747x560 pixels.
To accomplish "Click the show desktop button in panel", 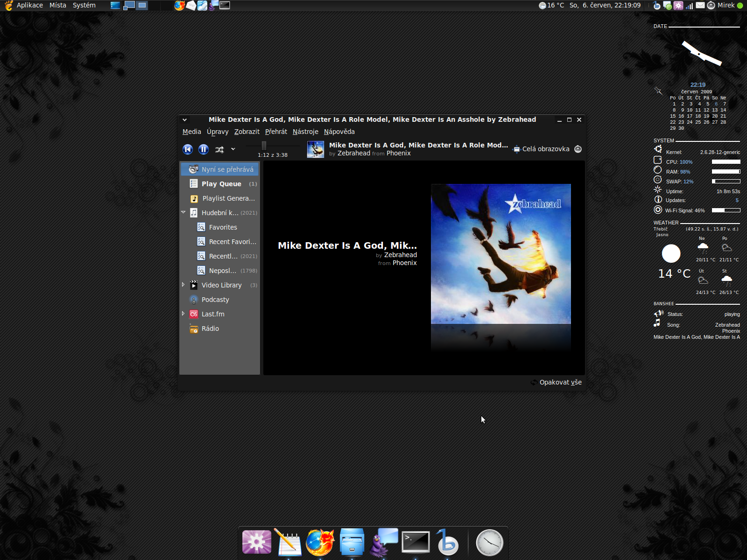I will 115,6.
